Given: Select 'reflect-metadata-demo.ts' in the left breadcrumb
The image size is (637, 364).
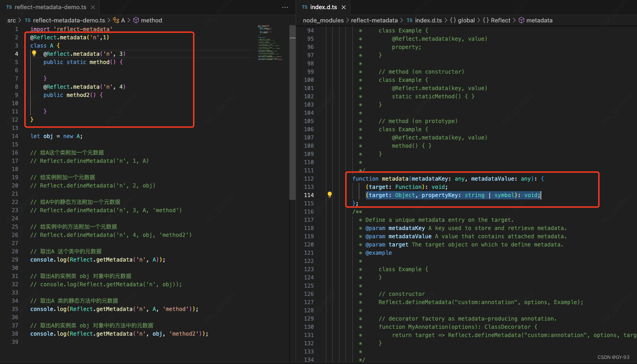Looking at the screenshot, I should tap(69, 20).
